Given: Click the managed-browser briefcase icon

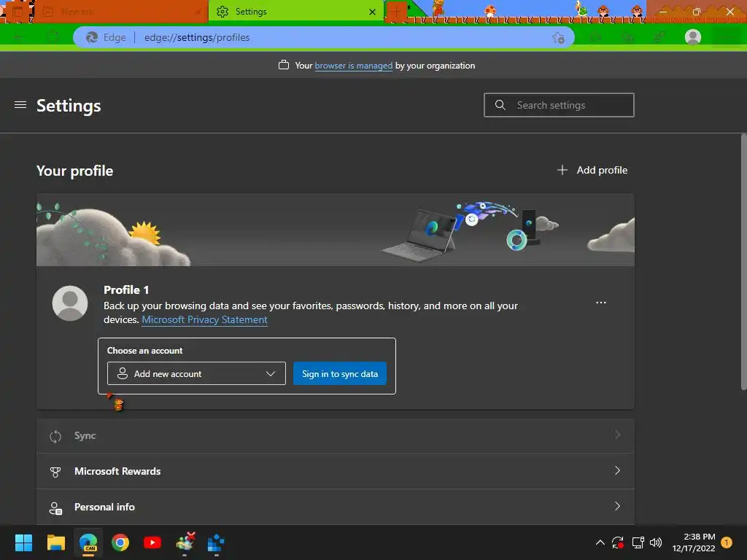Looking at the screenshot, I should (284, 65).
